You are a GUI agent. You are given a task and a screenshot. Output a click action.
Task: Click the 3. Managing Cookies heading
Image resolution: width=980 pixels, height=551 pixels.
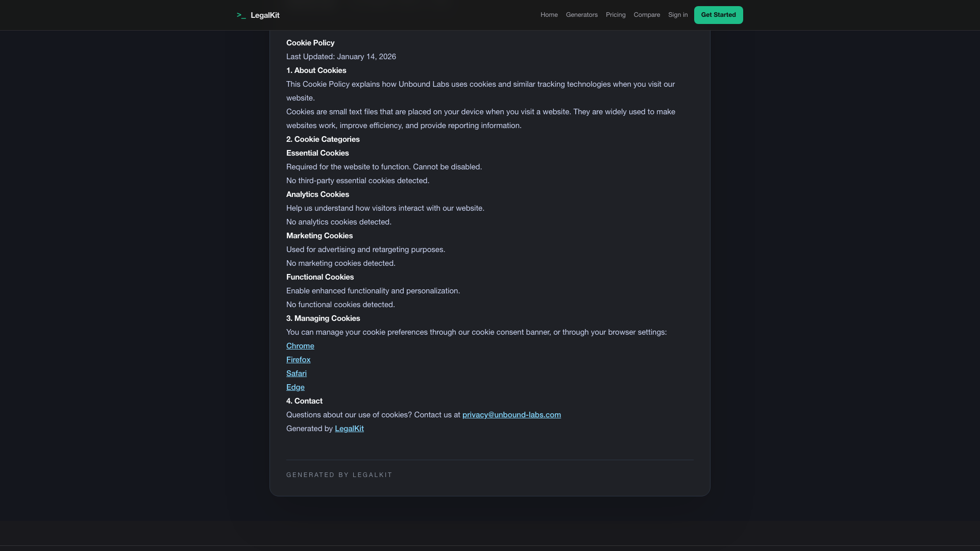pos(323,318)
